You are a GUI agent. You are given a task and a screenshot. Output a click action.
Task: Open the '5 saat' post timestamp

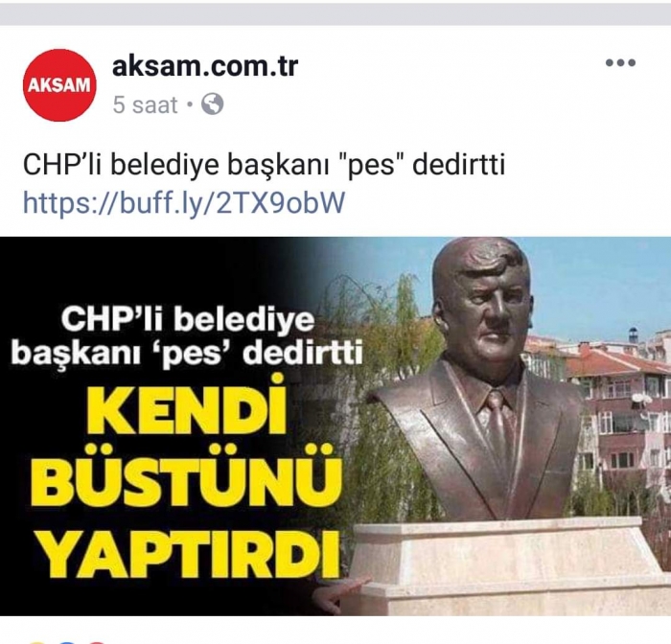point(145,104)
